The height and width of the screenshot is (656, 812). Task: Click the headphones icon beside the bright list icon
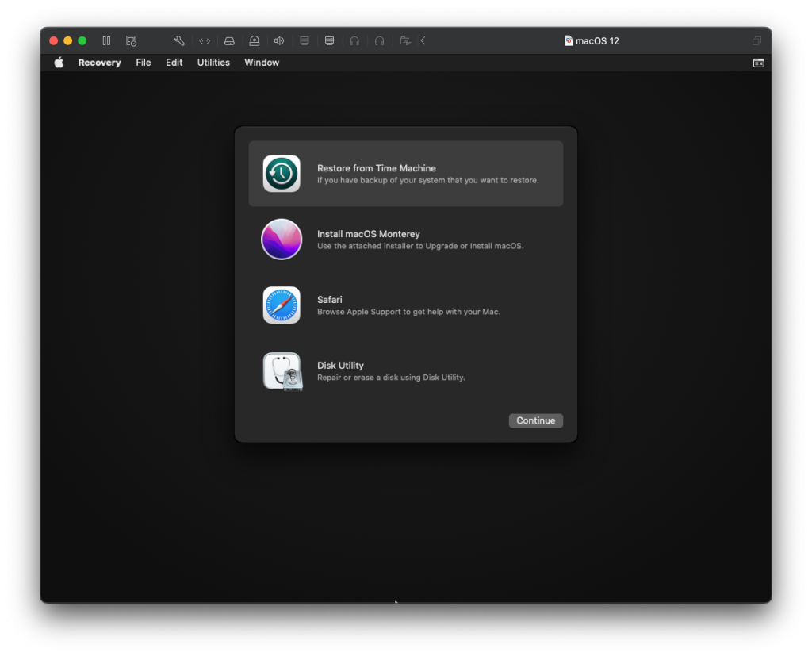pyautogui.click(x=354, y=41)
